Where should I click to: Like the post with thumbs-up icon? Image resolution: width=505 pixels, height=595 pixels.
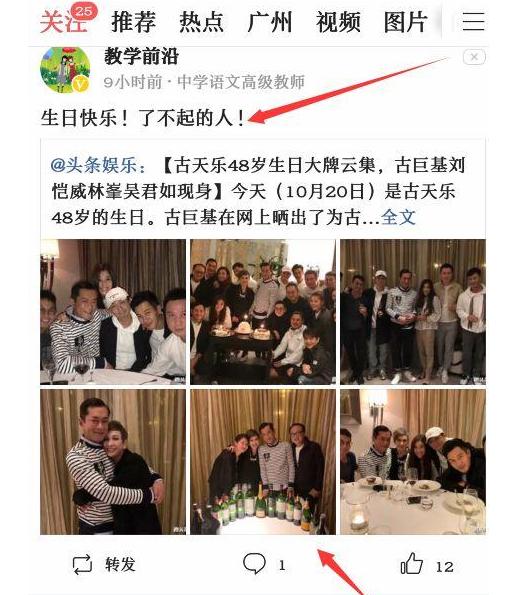coord(412,563)
